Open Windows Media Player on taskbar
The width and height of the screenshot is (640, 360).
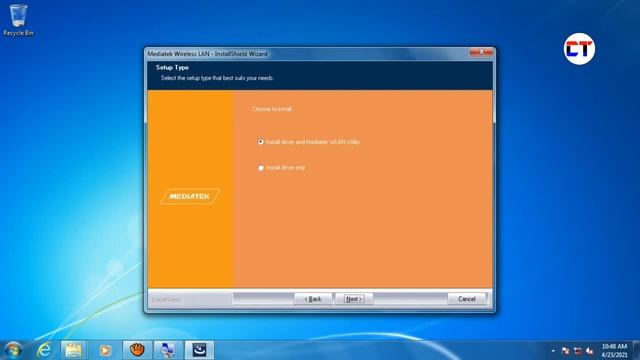(x=104, y=350)
